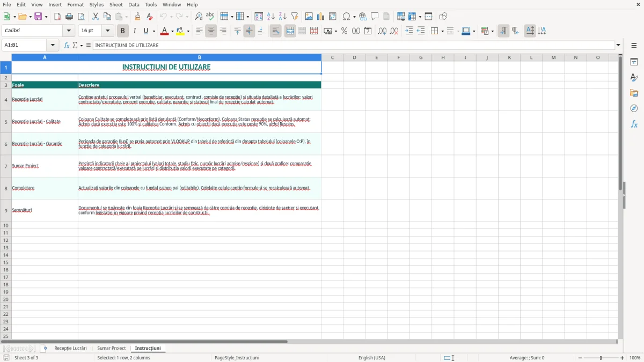The height and width of the screenshot is (362, 644).
Task: Clear direct formatting icon
Action: coord(149,17)
